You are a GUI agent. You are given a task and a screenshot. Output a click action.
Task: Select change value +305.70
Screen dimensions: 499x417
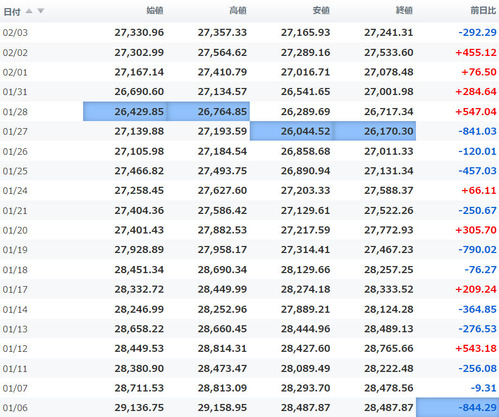point(476,230)
